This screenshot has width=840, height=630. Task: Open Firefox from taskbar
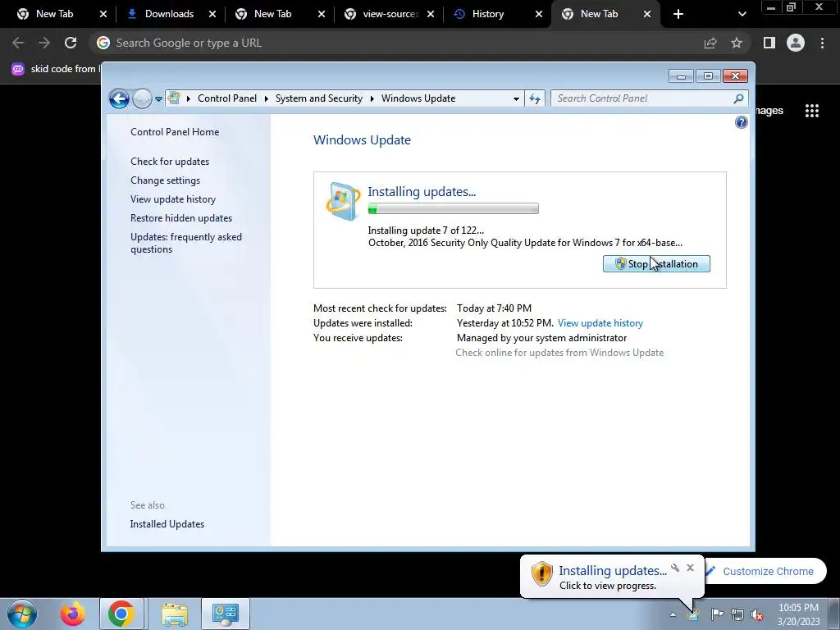coord(72,614)
